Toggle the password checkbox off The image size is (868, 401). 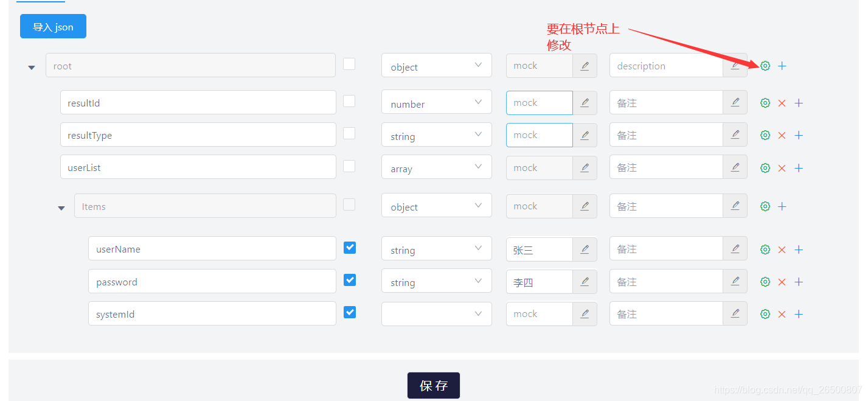350,280
